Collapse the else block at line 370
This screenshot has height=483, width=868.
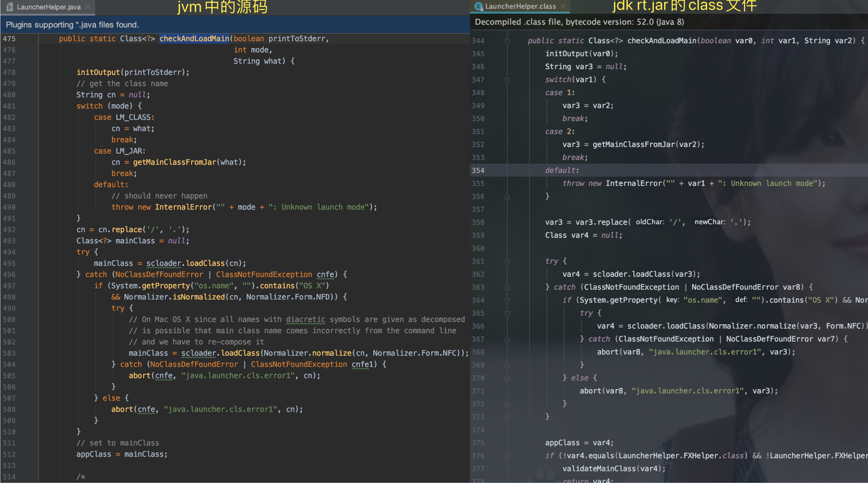pyautogui.click(x=507, y=378)
